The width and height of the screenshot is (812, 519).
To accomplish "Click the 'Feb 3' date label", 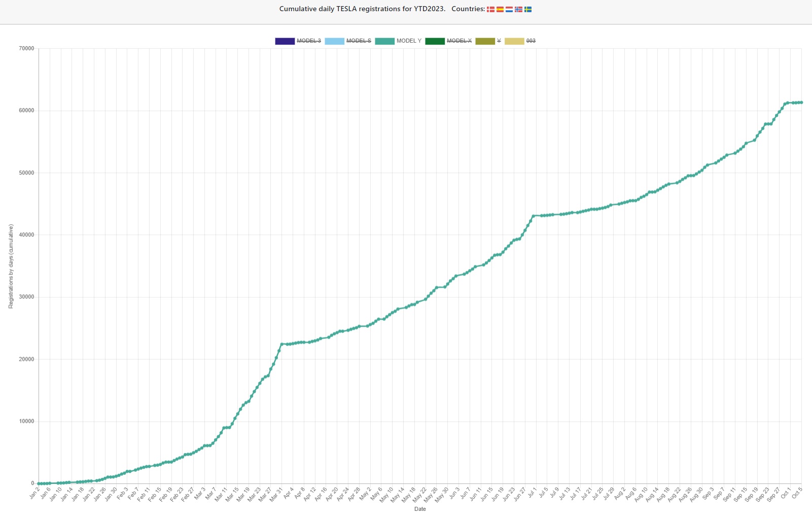I will pos(122,493).
